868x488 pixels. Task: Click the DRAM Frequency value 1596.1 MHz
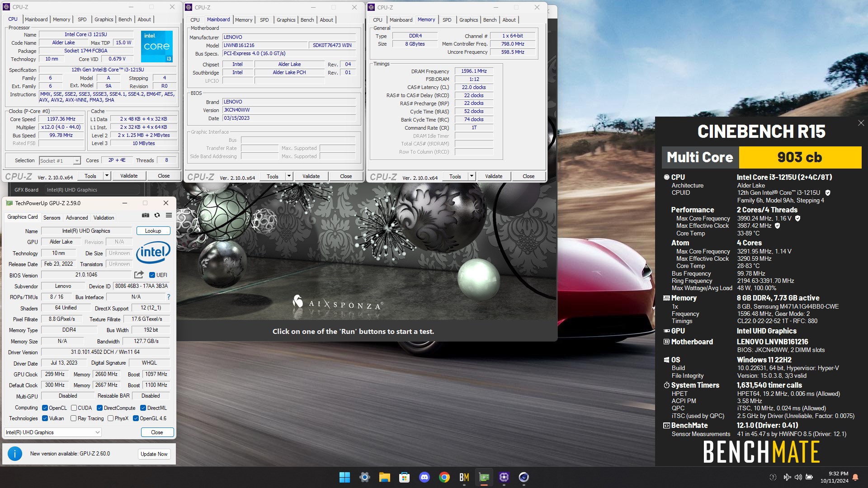click(x=474, y=71)
